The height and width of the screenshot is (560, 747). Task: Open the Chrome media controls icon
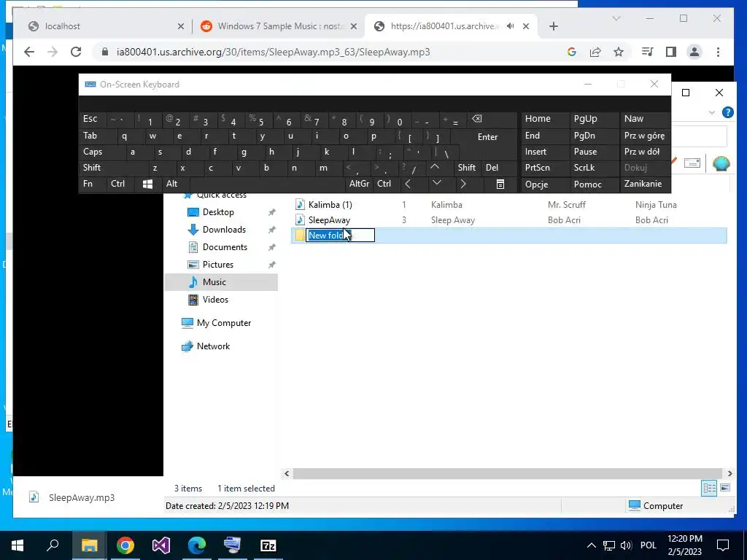click(x=648, y=52)
